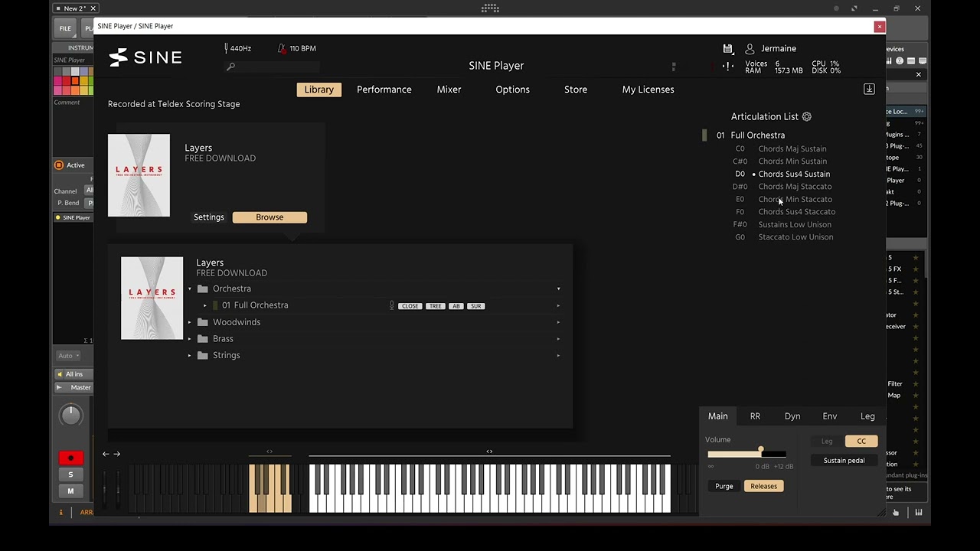Open the My Licenses tab

click(x=648, y=90)
